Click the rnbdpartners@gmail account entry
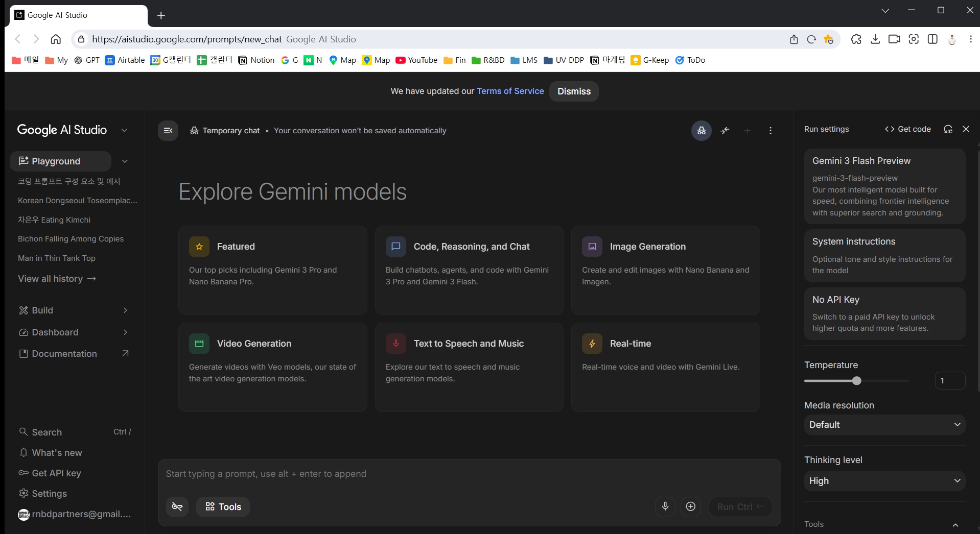Image resolution: width=980 pixels, height=534 pixels. tap(75, 514)
